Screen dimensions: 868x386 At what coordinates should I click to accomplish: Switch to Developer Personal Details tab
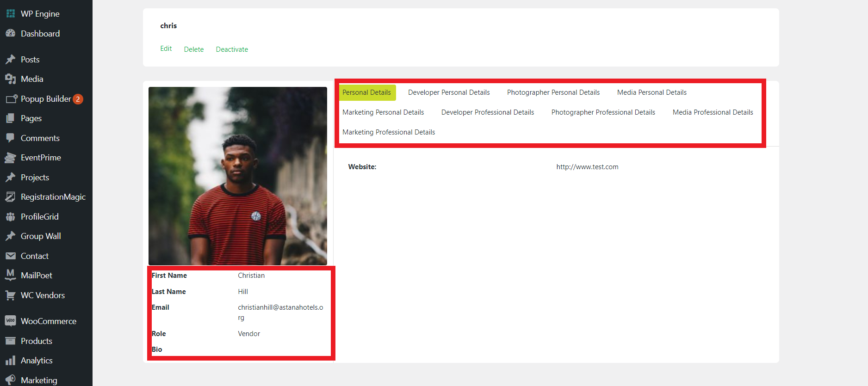click(x=449, y=92)
